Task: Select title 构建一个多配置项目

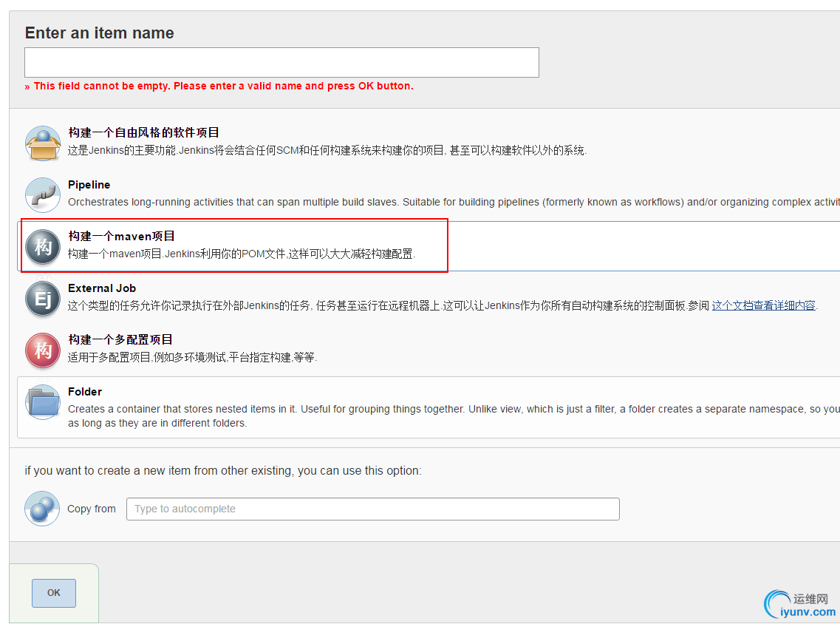Action: click(x=120, y=339)
